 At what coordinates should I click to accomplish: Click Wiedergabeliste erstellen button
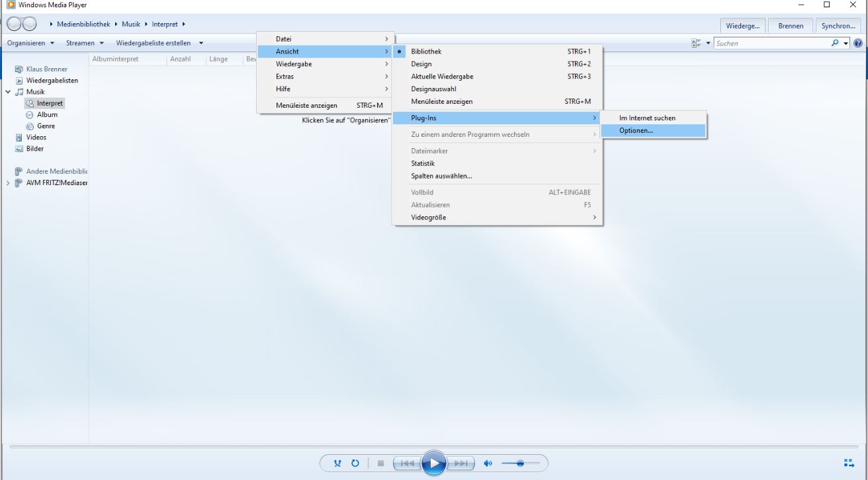[153, 43]
